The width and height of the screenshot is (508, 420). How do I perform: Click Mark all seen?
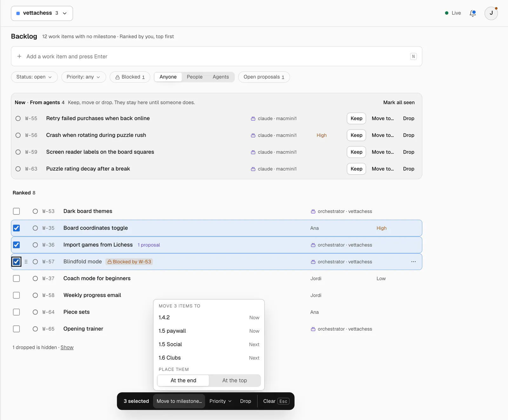point(399,103)
